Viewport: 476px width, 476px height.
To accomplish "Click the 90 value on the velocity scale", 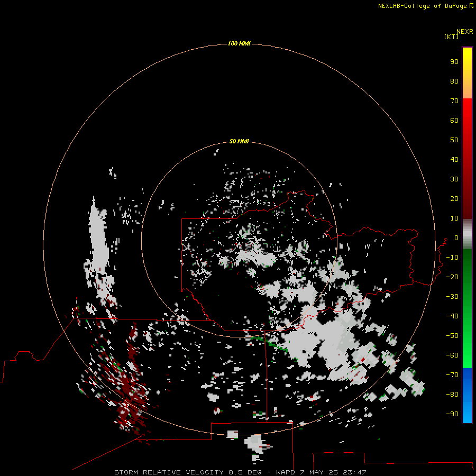I will [454, 62].
